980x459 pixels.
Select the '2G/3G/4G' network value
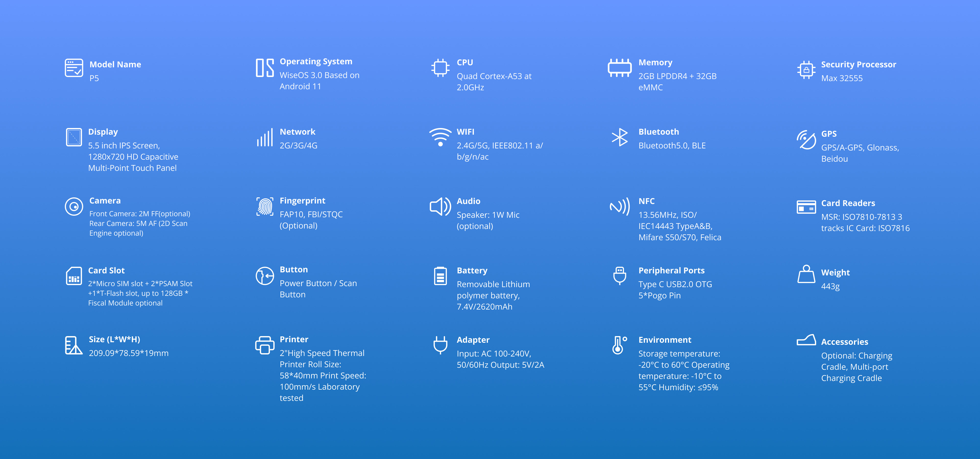click(x=298, y=146)
